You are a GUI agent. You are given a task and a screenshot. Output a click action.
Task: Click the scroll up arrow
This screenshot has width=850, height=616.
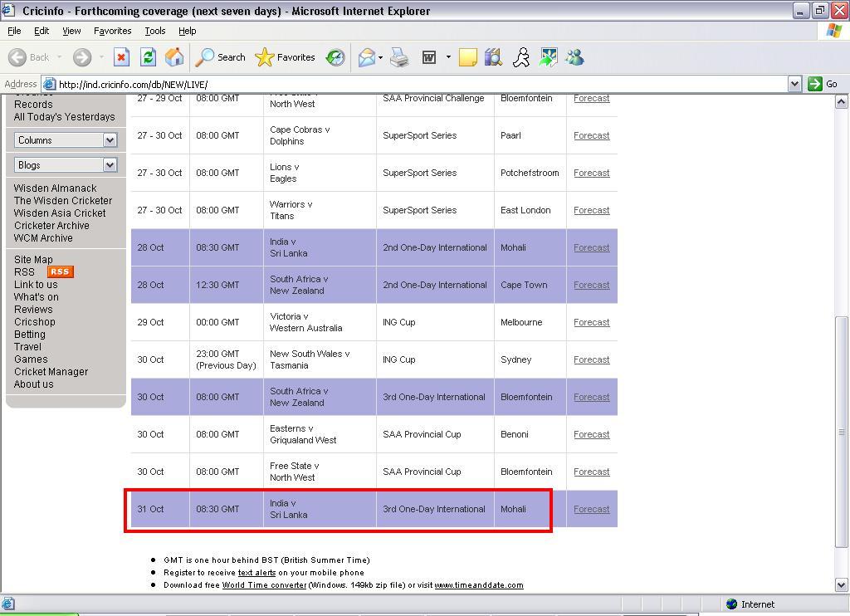click(x=842, y=101)
